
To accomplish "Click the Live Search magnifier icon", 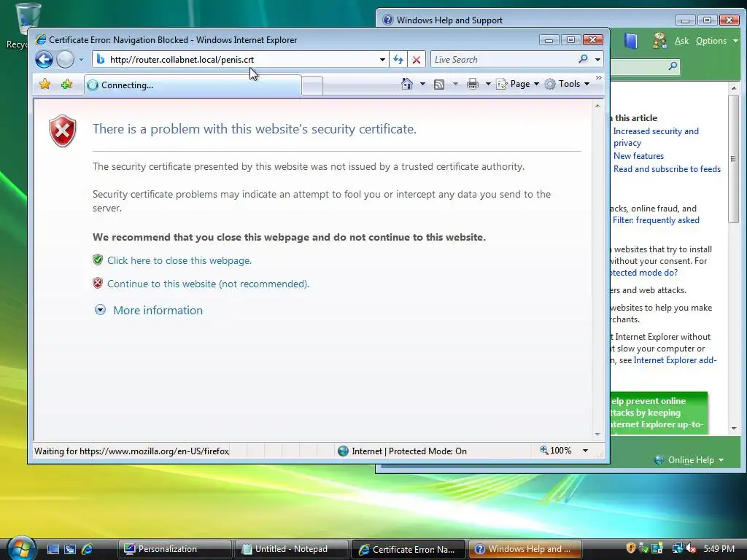I will (583, 59).
